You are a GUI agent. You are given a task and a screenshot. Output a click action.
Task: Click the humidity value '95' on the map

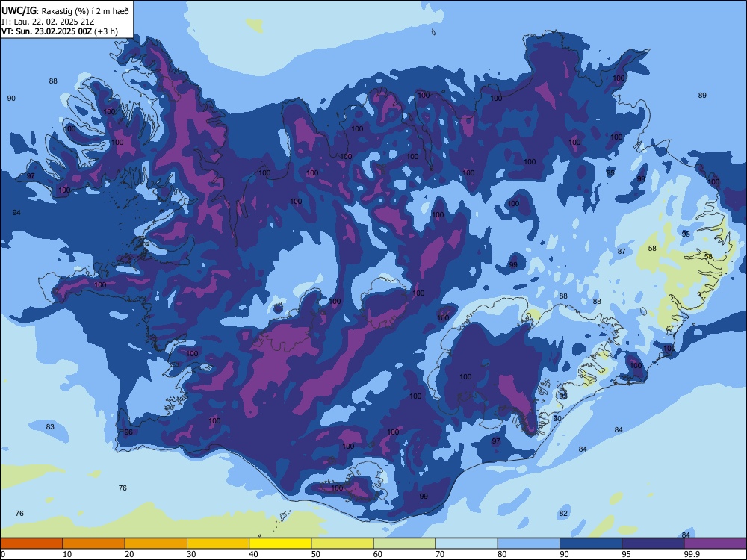(x=610, y=173)
